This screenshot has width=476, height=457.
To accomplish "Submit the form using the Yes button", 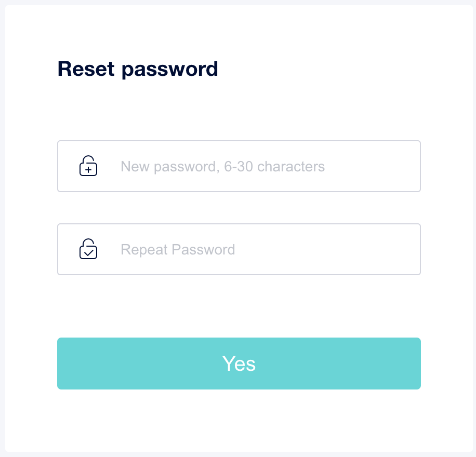I will point(239,364).
